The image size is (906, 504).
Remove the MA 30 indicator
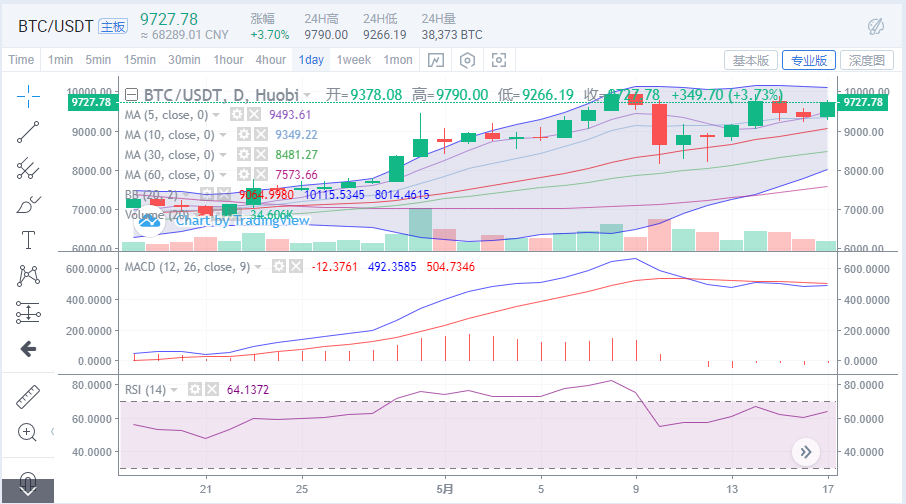click(x=261, y=154)
